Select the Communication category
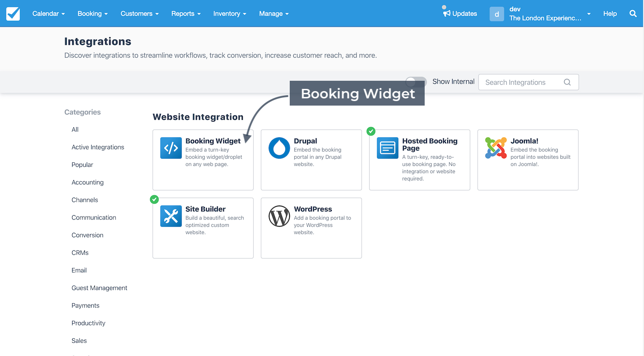The height and width of the screenshot is (356, 644). [94, 217]
